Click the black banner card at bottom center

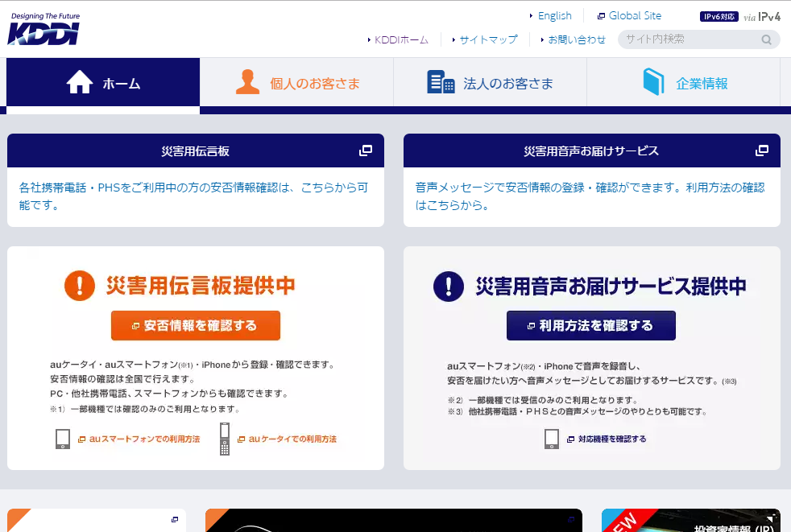tap(393, 521)
